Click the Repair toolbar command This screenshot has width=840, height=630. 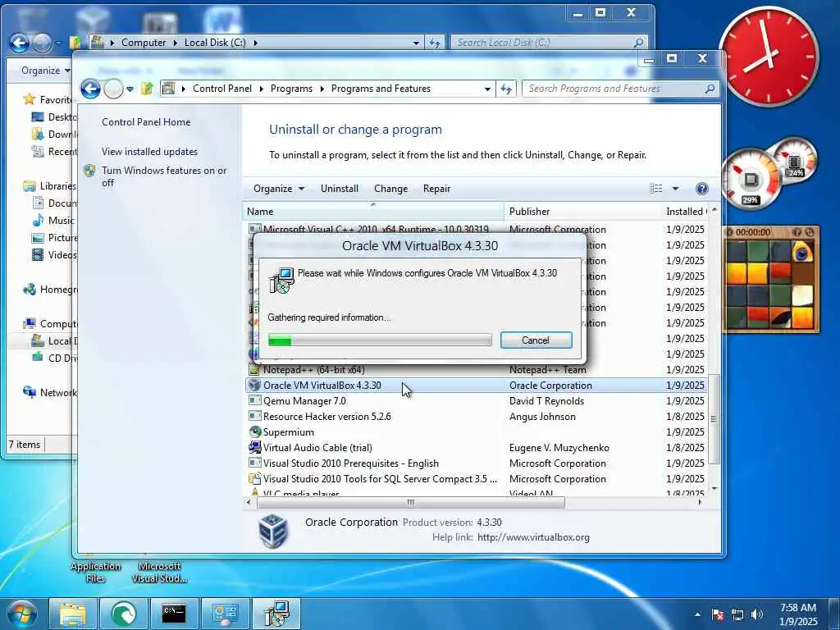[436, 189]
